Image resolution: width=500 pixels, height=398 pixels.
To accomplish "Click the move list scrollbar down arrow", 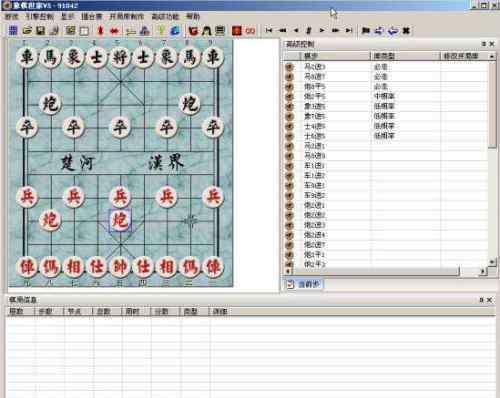I will coord(492,263).
